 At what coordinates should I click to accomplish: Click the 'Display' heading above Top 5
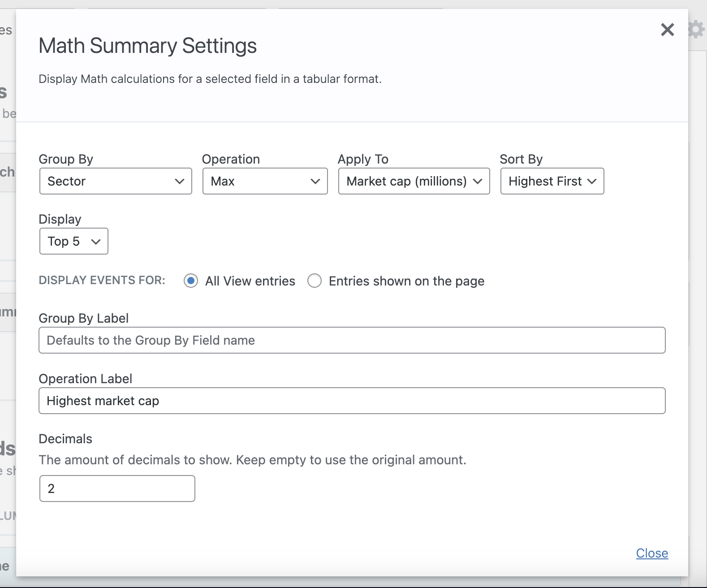click(60, 219)
